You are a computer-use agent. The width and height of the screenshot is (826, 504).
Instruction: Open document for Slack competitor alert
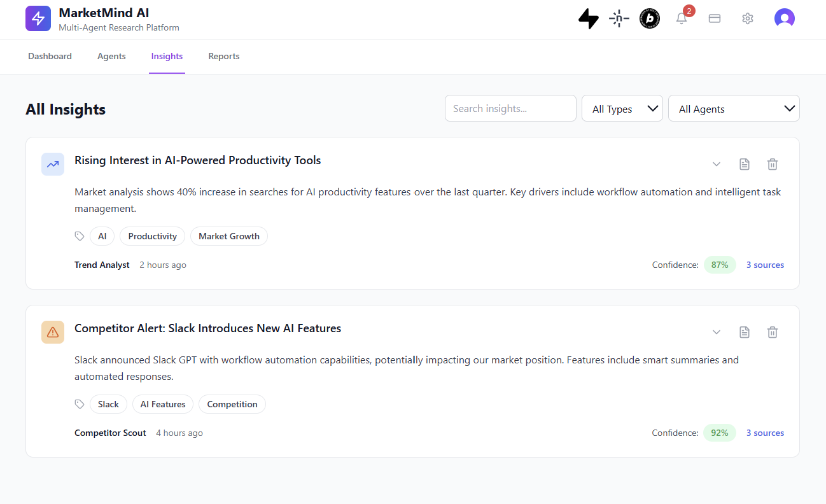(x=745, y=332)
